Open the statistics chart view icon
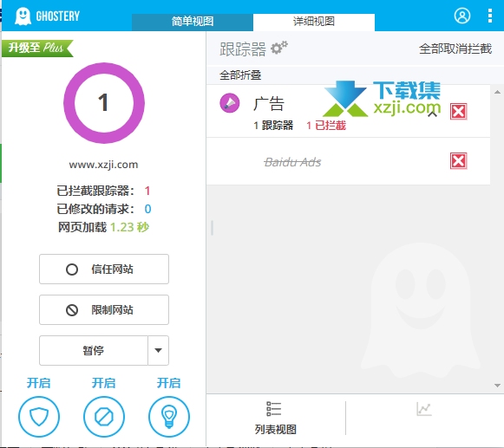The width and height of the screenshot is (504, 448). [424, 409]
